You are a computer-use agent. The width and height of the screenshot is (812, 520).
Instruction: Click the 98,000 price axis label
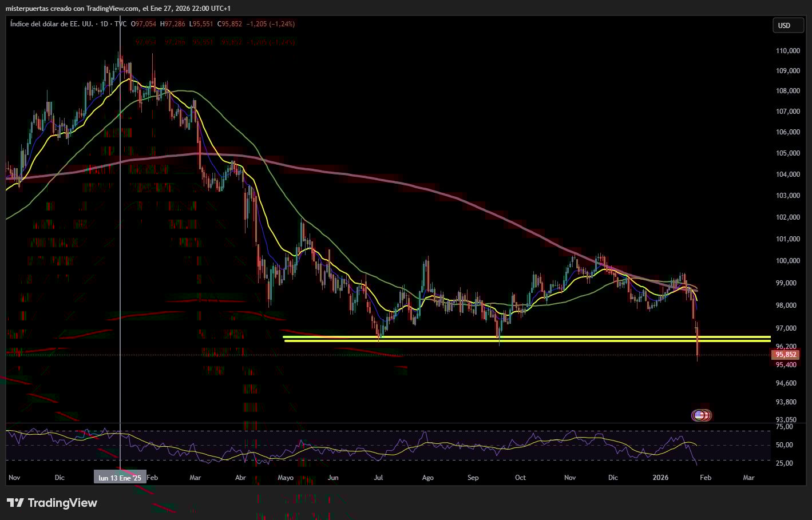(786, 305)
